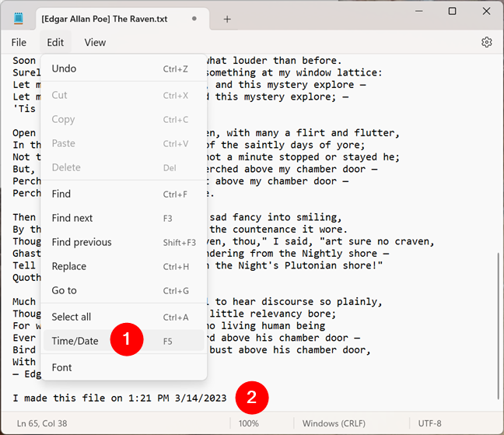Minimize the Notepad window
Screen dimensions: 504x435
(418, 11)
